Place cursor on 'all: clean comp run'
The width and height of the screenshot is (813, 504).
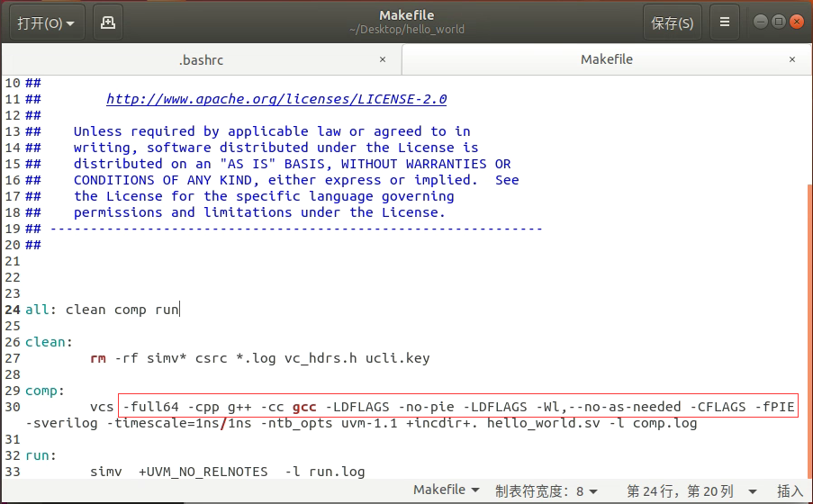(102, 310)
